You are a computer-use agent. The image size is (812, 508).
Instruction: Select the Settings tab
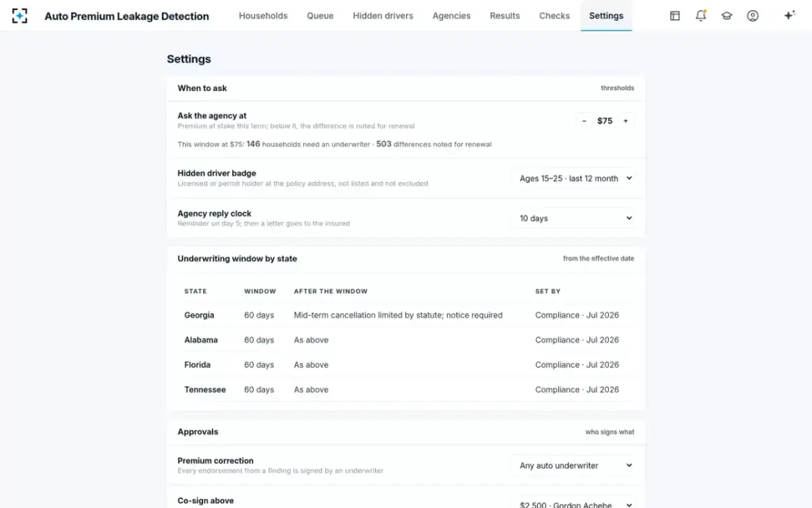606,16
